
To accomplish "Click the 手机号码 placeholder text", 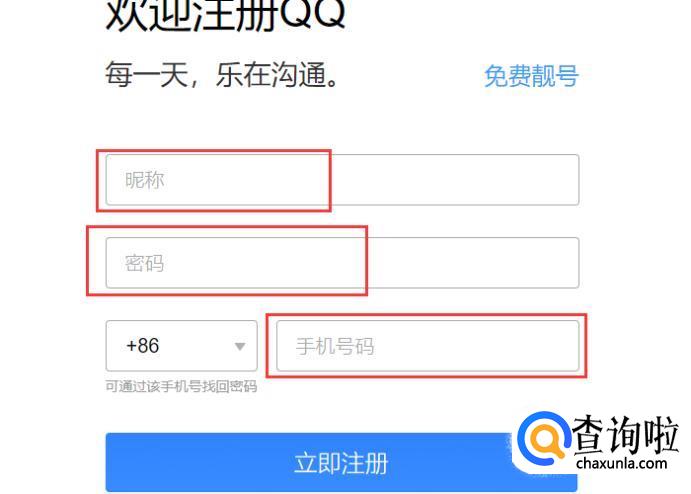I will coord(335,346).
